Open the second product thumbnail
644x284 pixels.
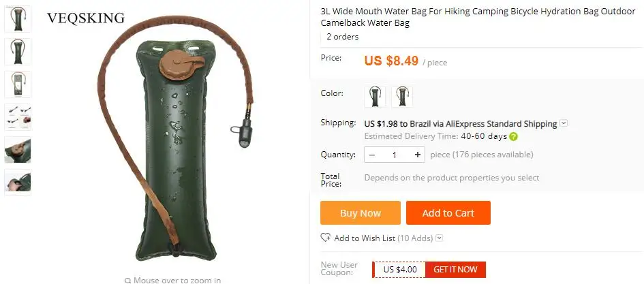[18, 52]
